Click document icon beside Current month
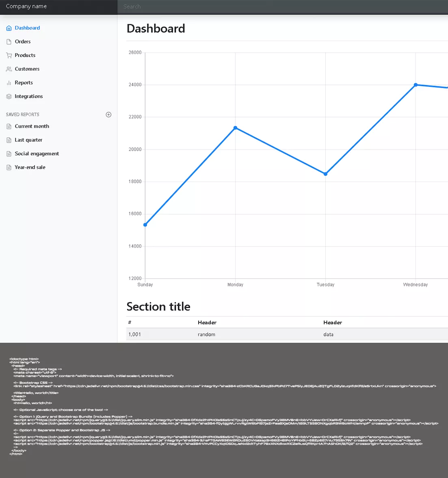The width and height of the screenshot is (448, 478). pyautogui.click(x=9, y=127)
